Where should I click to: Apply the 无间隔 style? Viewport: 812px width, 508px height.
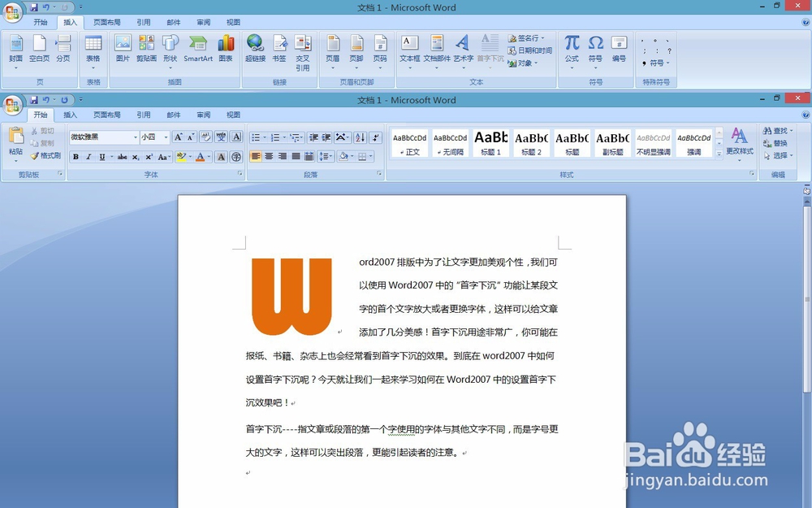point(450,142)
